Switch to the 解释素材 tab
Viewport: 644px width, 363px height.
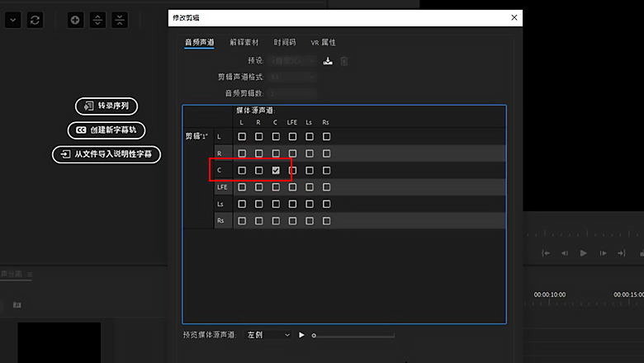click(244, 42)
